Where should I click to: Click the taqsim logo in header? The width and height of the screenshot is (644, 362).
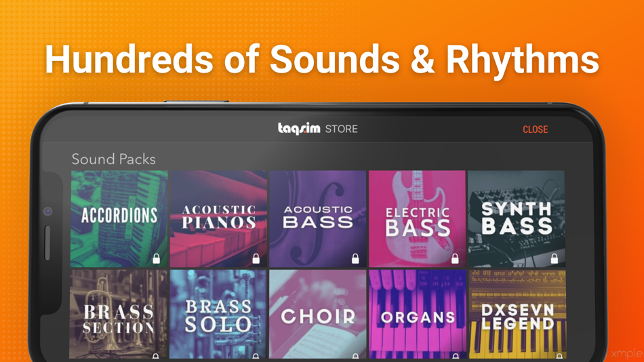coord(299,129)
